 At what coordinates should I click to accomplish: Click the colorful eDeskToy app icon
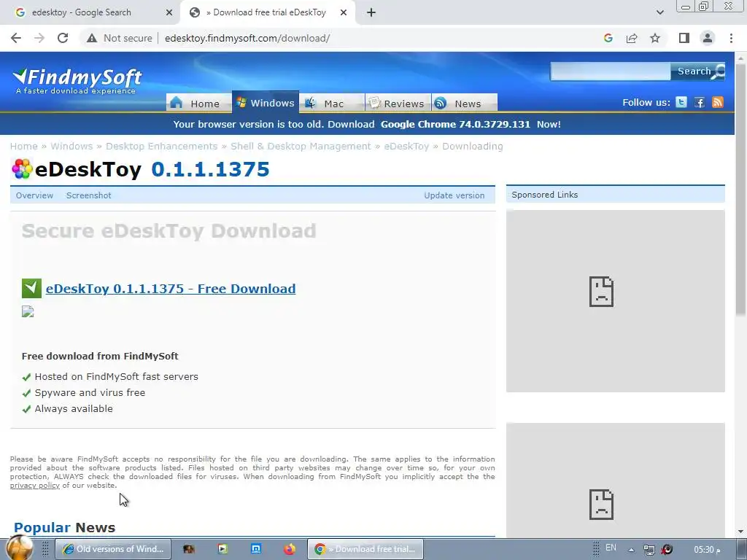pyautogui.click(x=22, y=169)
